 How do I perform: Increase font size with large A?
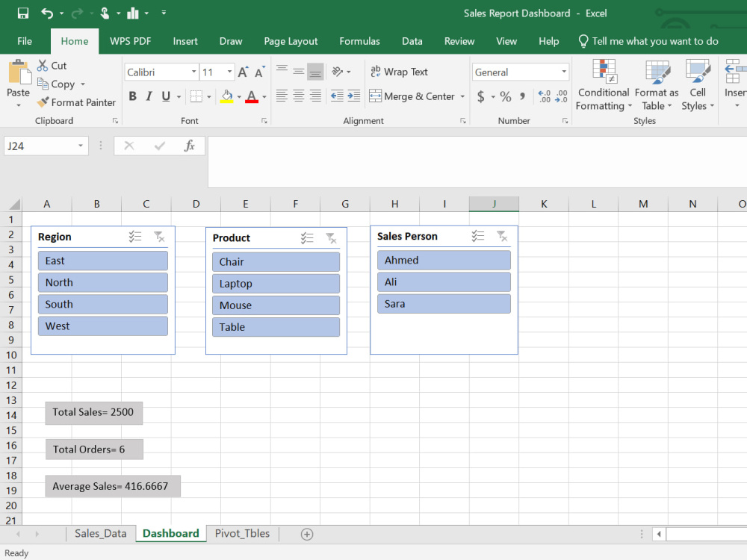click(x=243, y=72)
